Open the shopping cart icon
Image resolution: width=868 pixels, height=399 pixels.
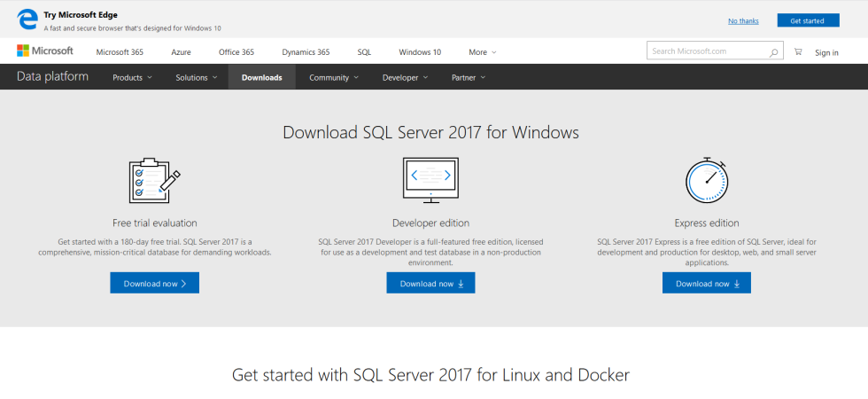pyautogui.click(x=798, y=52)
